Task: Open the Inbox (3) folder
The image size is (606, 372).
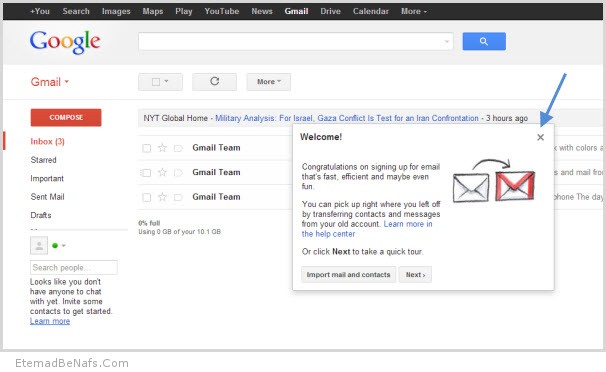Action: [48, 141]
